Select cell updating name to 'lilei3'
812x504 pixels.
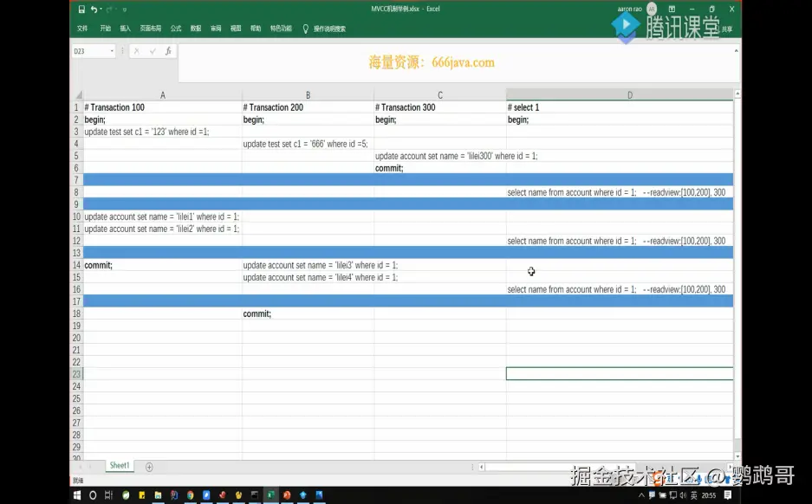click(308, 265)
